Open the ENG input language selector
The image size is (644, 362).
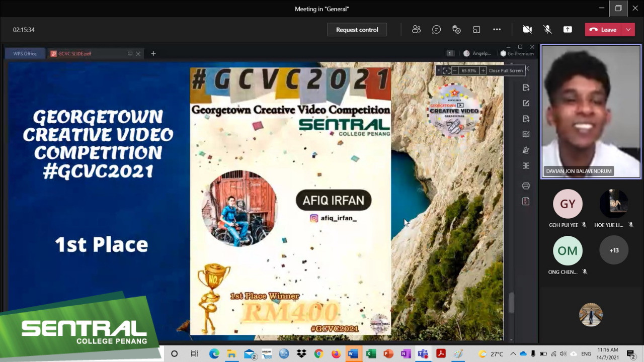[x=586, y=354]
